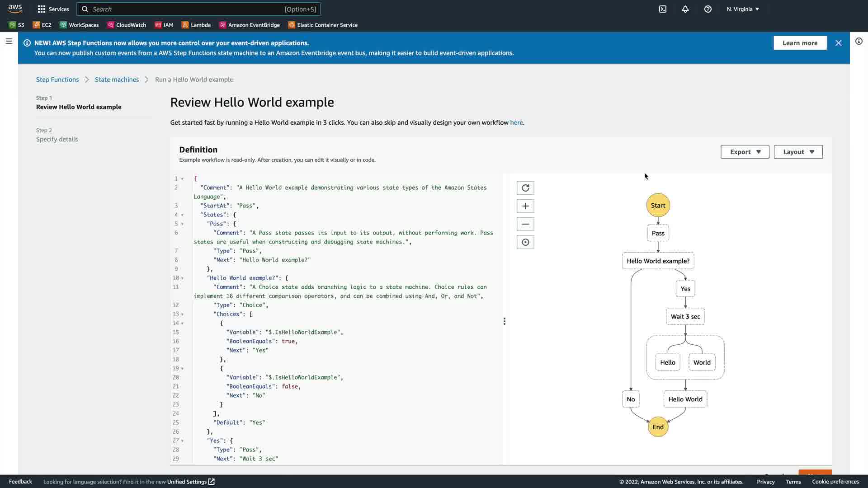Click the panel divider drag handle
Image resolution: width=868 pixels, height=488 pixels.
coord(505,321)
